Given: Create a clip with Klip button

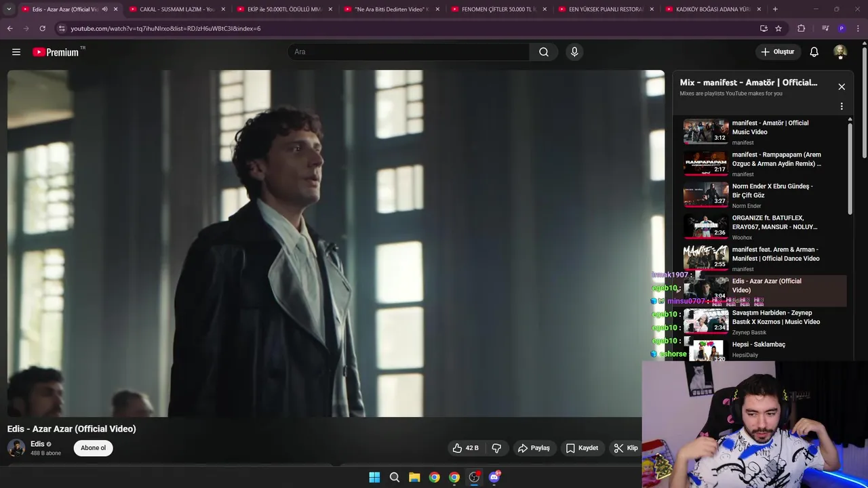Looking at the screenshot, I should coord(626,448).
